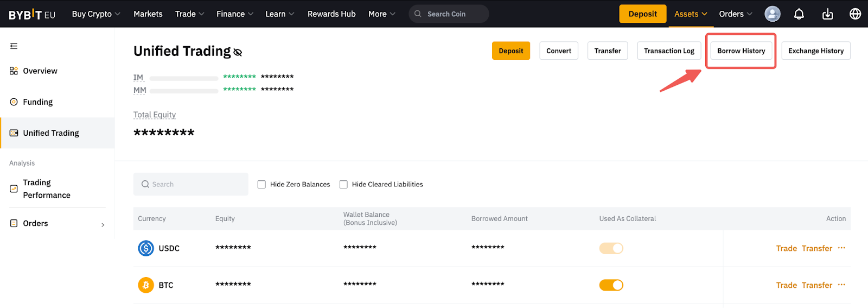Open the Assets dropdown menu
This screenshot has width=868, height=308.
point(690,14)
